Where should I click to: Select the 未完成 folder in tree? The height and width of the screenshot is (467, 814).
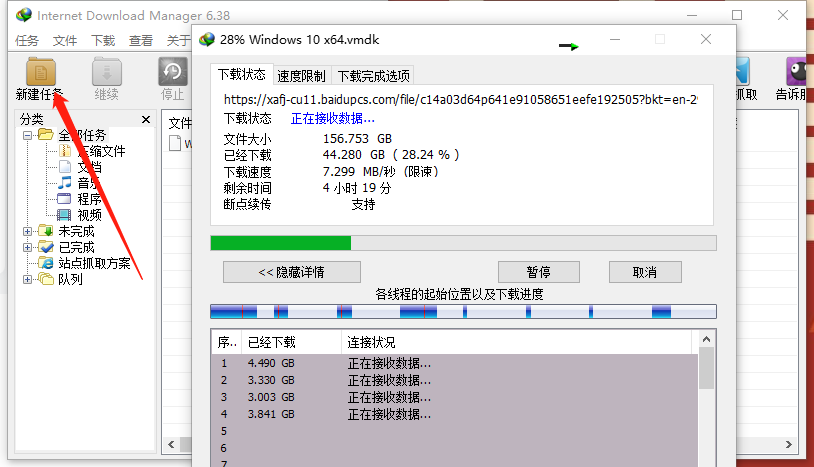click(76, 231)
